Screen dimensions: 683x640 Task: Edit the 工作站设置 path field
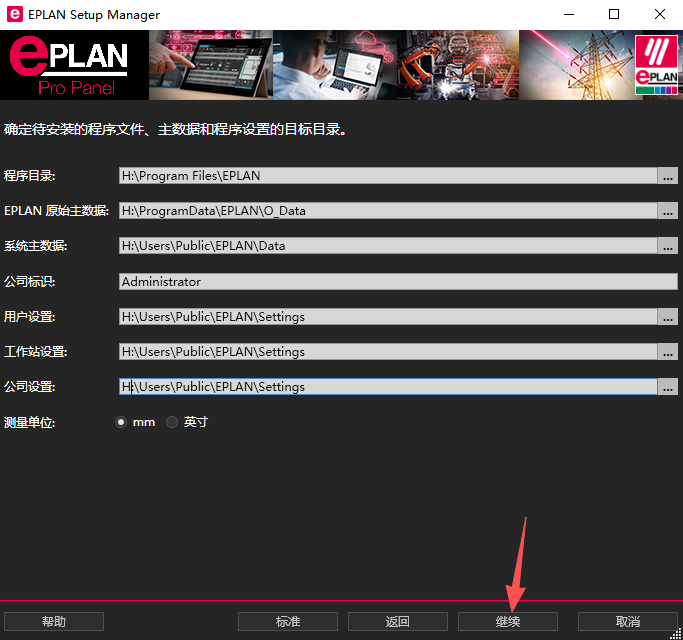(x=388, y=352)
